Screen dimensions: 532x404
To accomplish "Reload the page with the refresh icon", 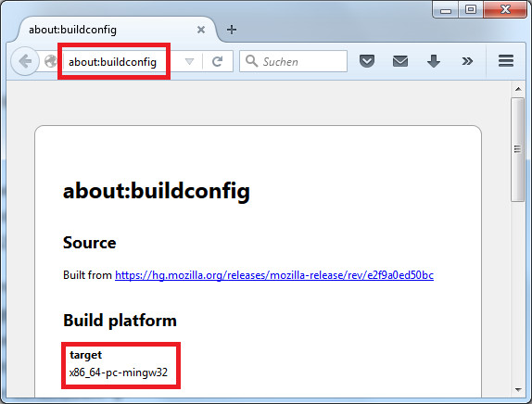I will coord(217,61).
